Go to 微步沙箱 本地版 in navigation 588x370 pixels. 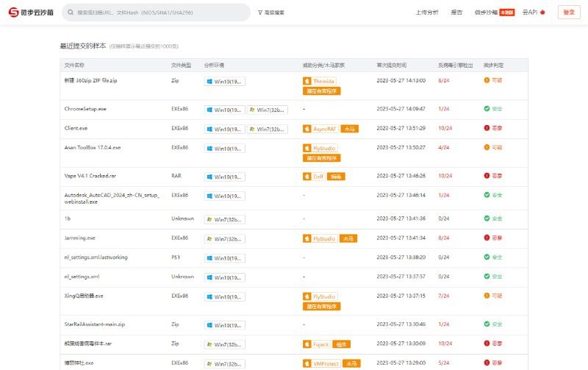pos(494,13)
